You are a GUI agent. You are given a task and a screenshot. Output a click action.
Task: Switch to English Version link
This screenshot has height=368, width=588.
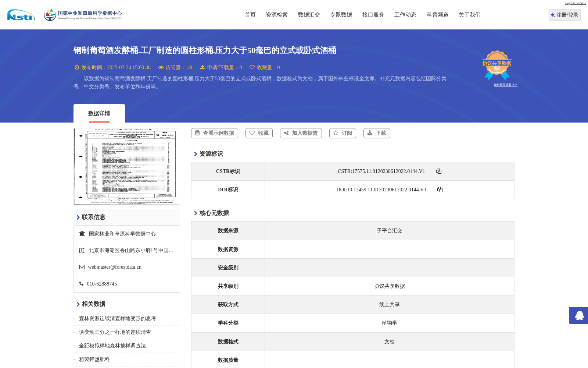click(x=576, y=3)
